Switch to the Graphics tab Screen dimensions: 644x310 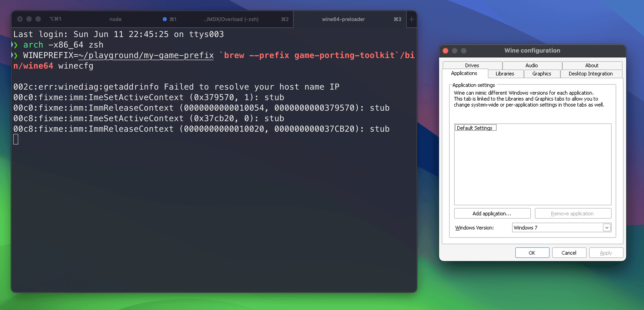tap(542, 74)
